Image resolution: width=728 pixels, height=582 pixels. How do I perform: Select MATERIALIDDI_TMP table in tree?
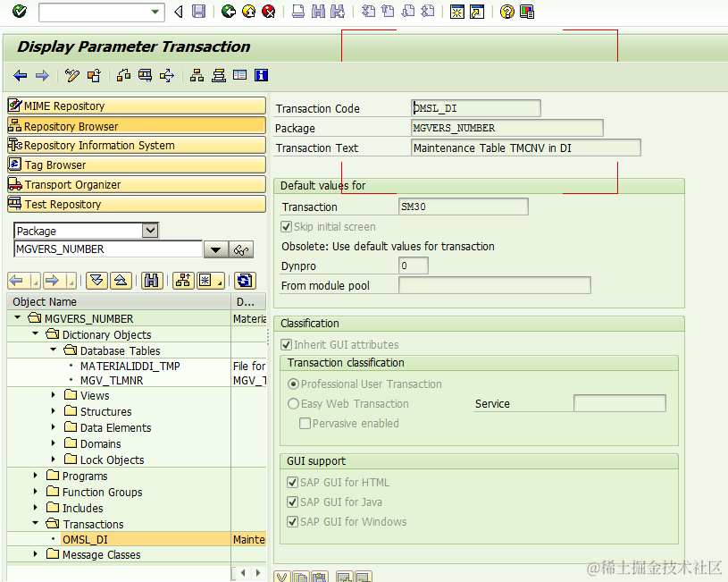130,367
